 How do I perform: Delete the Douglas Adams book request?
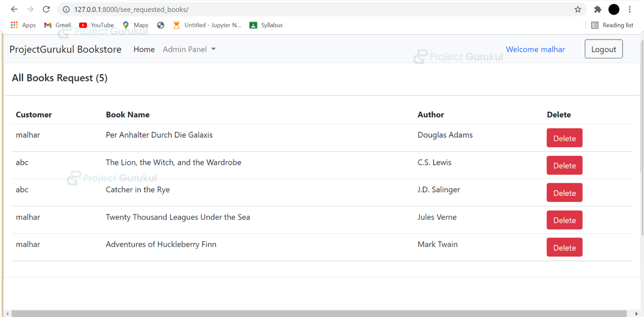pos(564,138)
